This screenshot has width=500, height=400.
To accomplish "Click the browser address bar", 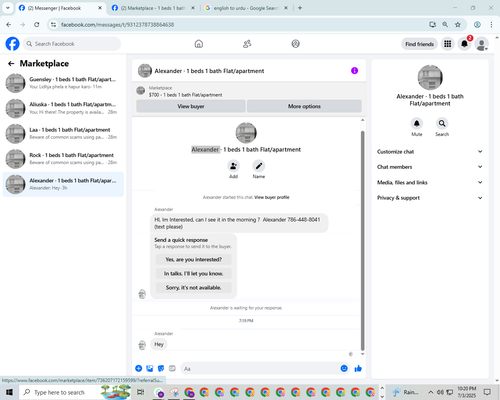I will 240,25.
